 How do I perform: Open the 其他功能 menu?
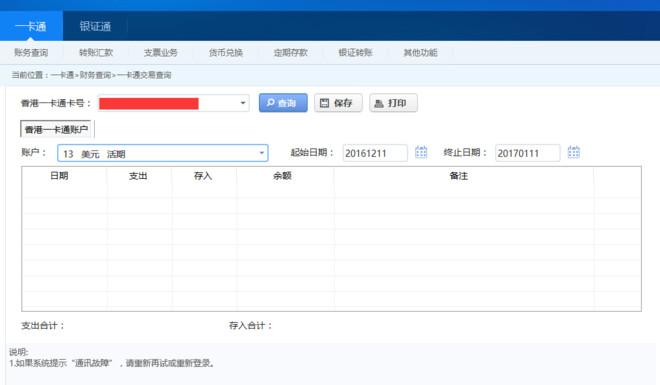420,53
